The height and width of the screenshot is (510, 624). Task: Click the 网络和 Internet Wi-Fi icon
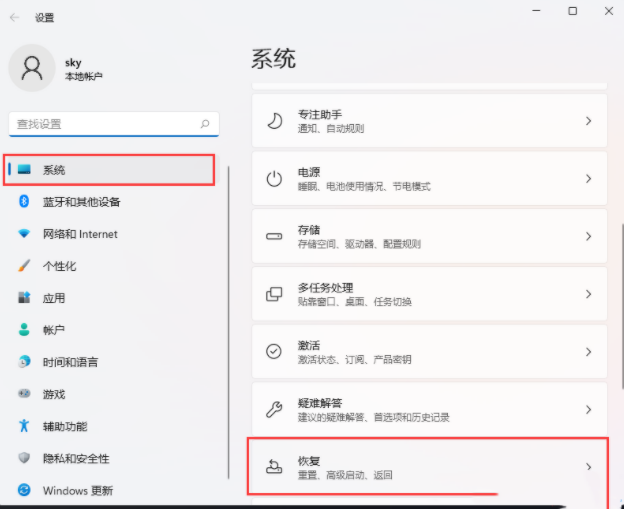[24, 234]
